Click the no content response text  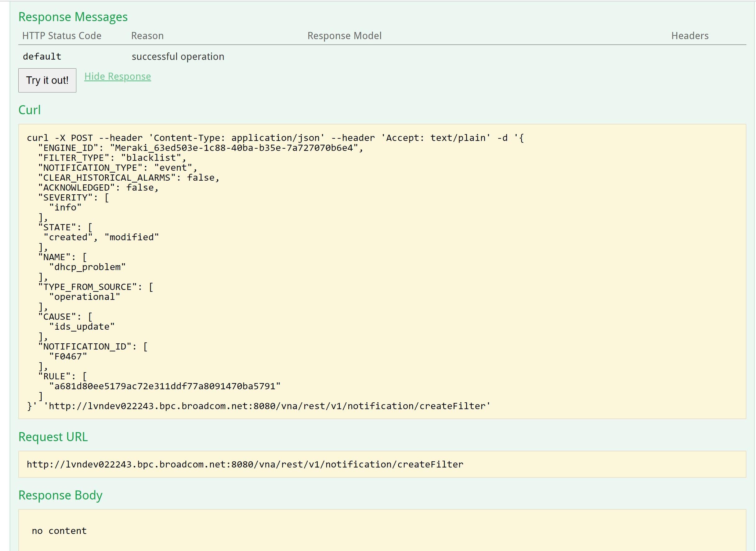(59, 531)
